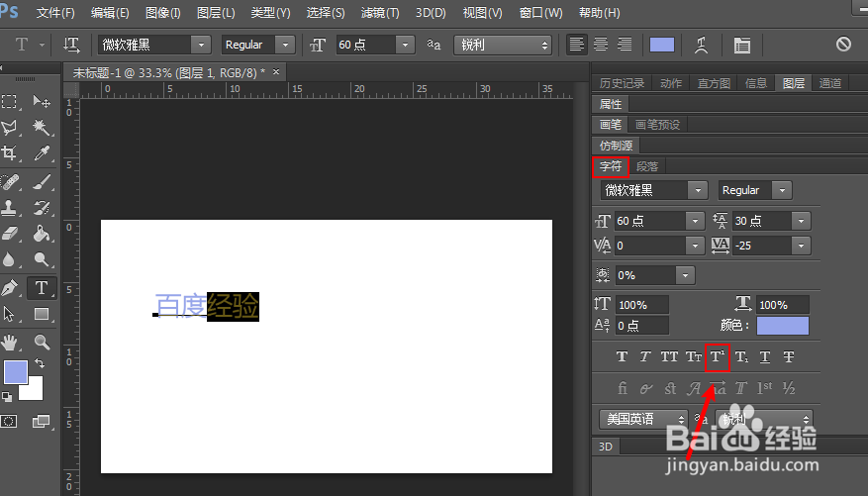
Task: Open anti-aliasing dropdown in options bar
Action: tap(503, 45)
